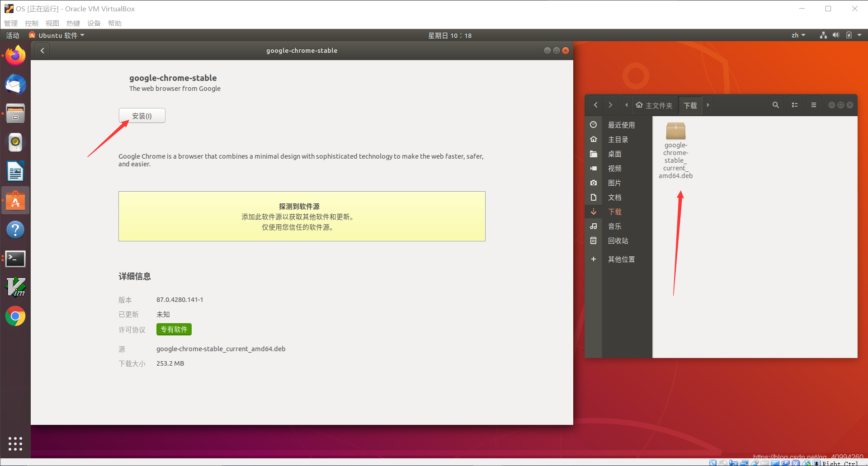Image resolution: width=868 pixels, height=466 pixels.
Task: Click version number 87.0.4280.141-1
Action: [180, 300]
